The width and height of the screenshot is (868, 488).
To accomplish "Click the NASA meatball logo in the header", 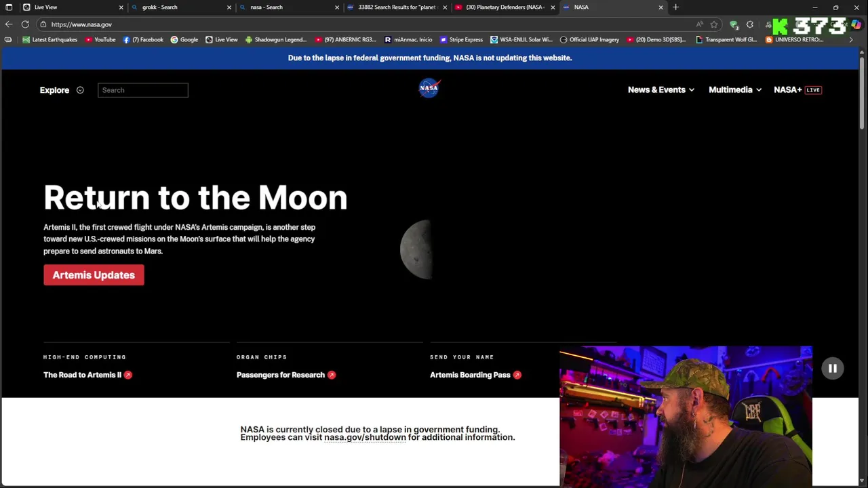I will pyautogui.click(x=429, y=88).
